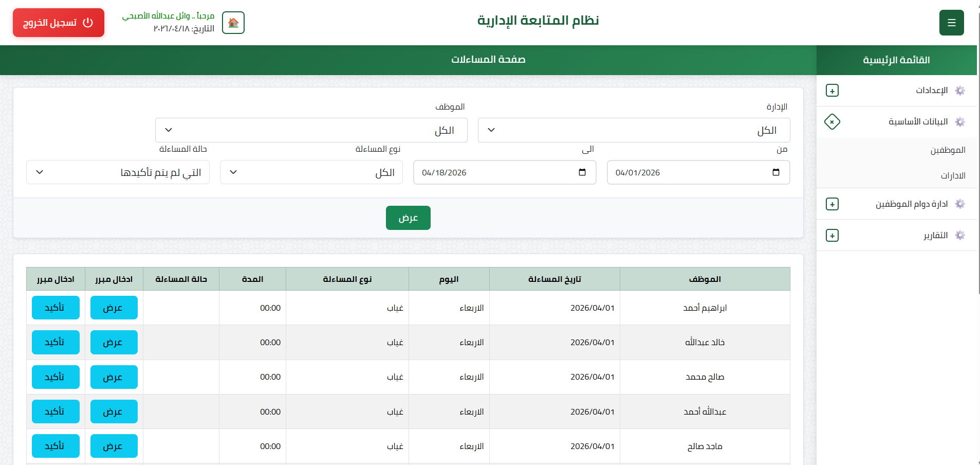The image size is (980, 465).
Task: Click employee name ماجد صالح
Action: click(705, 446)
